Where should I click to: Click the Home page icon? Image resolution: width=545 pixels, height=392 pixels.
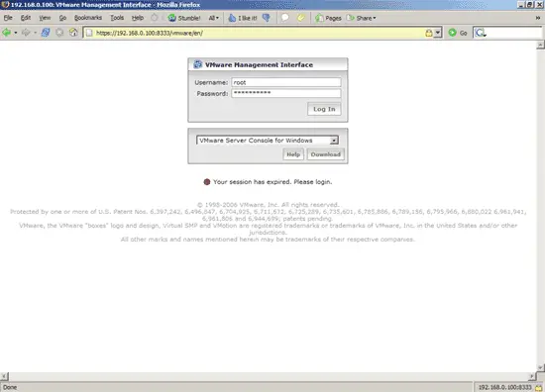pos(73,33)
